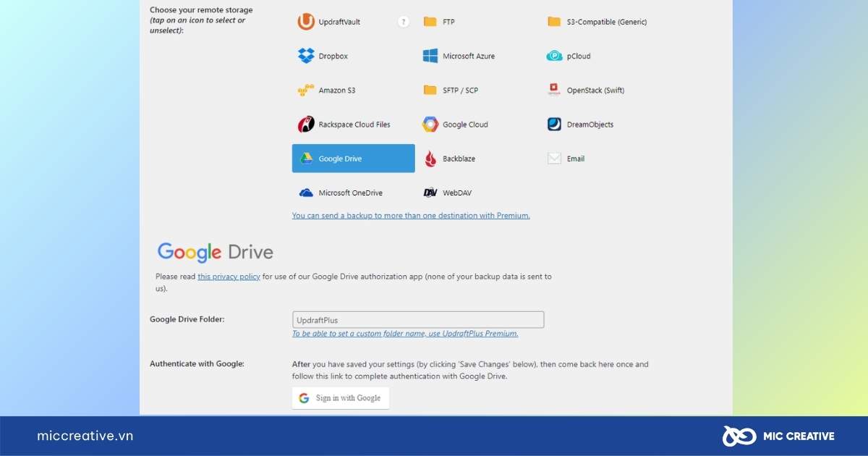Focus the Google Drive Folder input field
The height and width of the screenshot is (456, 868).
point(418,320)
